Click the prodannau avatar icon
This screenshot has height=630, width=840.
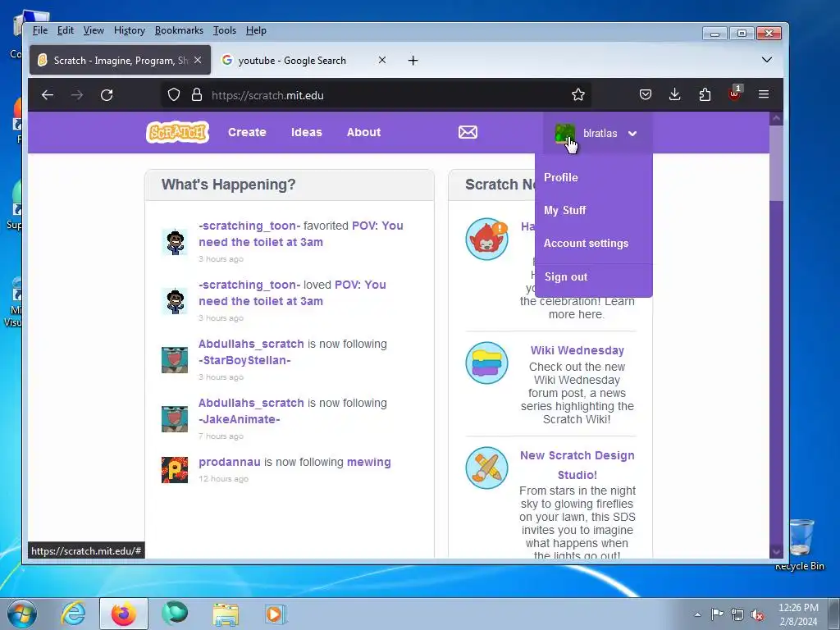(175, 470)
